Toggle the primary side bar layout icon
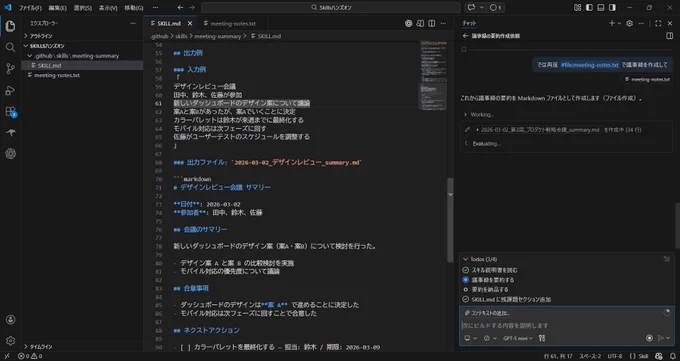 (x=589, y=7)
